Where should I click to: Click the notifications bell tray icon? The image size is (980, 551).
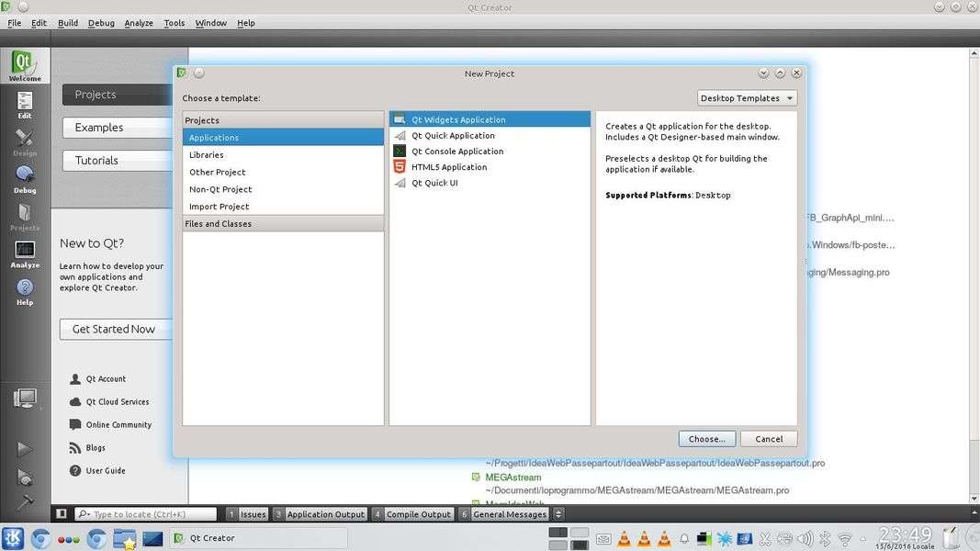[x=684, y=538]
